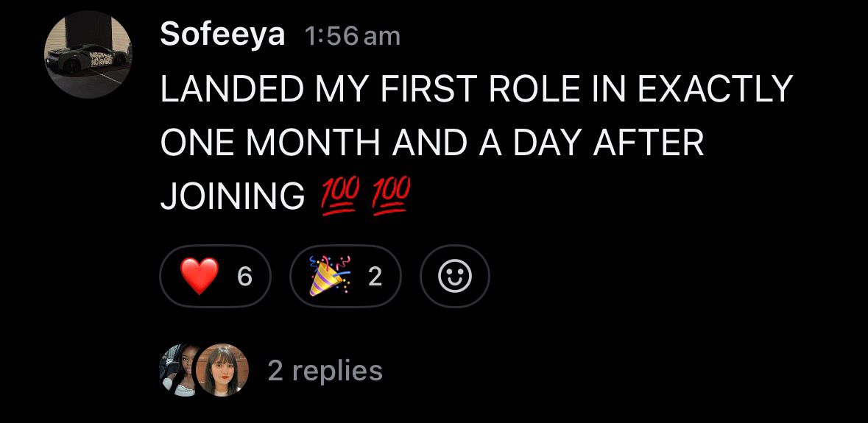Toggle the red heart reaction
Screen dimensions: 868x423
[215, 276]
